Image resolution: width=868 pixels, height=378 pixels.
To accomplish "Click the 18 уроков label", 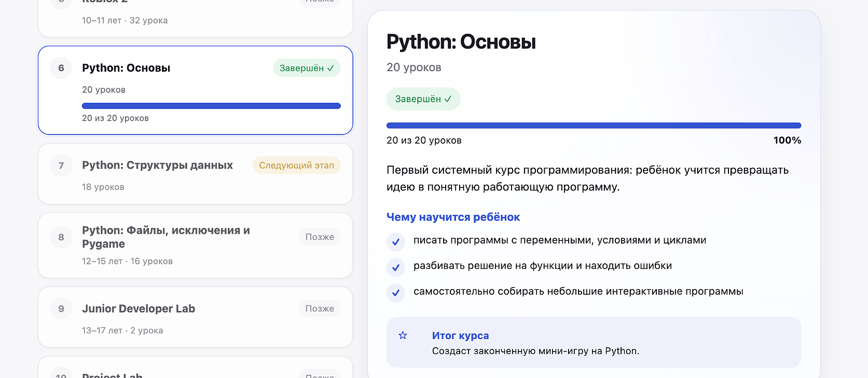I will coord(103,187).
